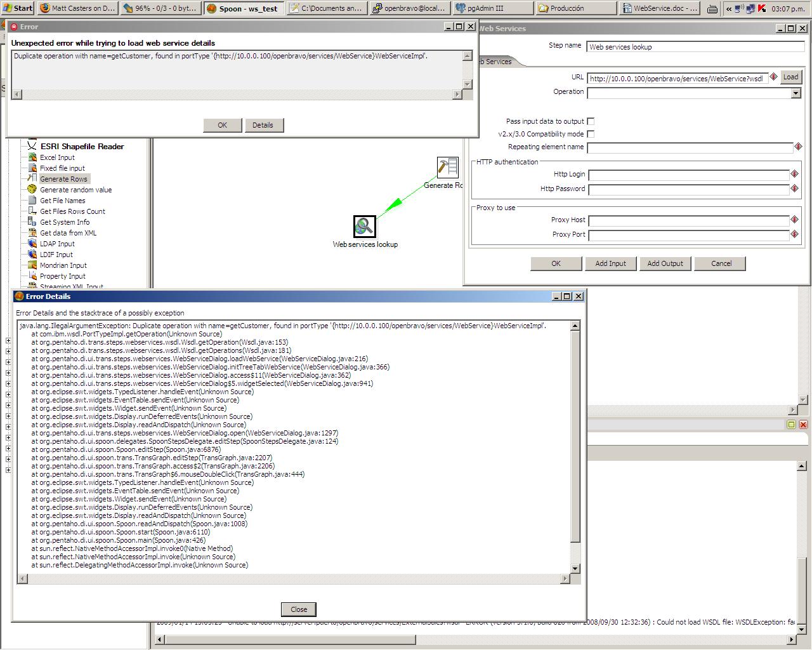Enable Pass input data to output checkbox
Image resolution: width=812 pixels, height=650 pixels.
(591, 121)
